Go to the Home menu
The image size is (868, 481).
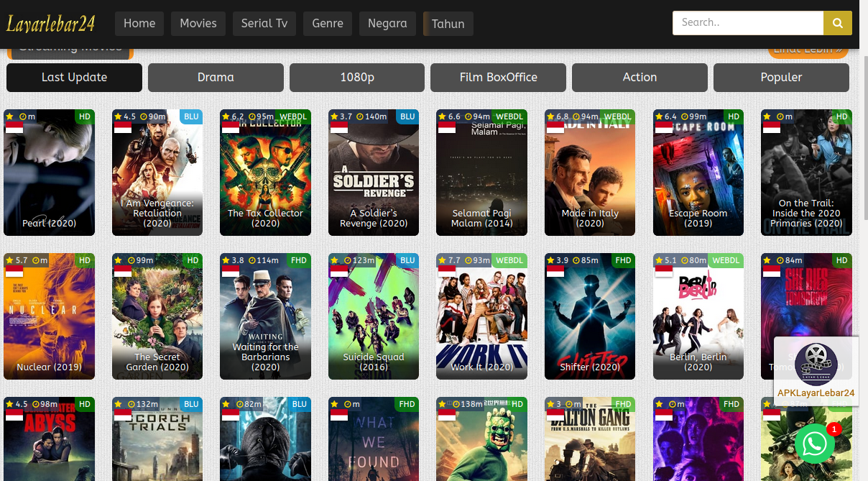(x=139, y=24)
